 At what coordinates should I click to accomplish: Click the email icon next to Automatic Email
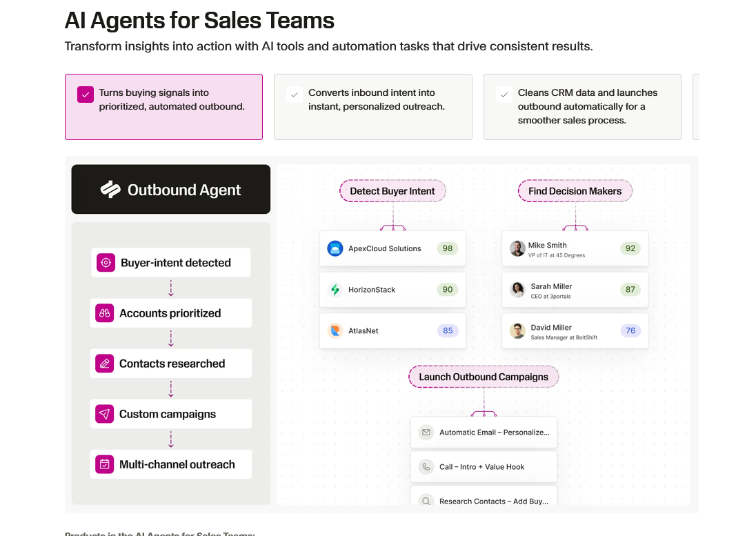coord(426,433)
